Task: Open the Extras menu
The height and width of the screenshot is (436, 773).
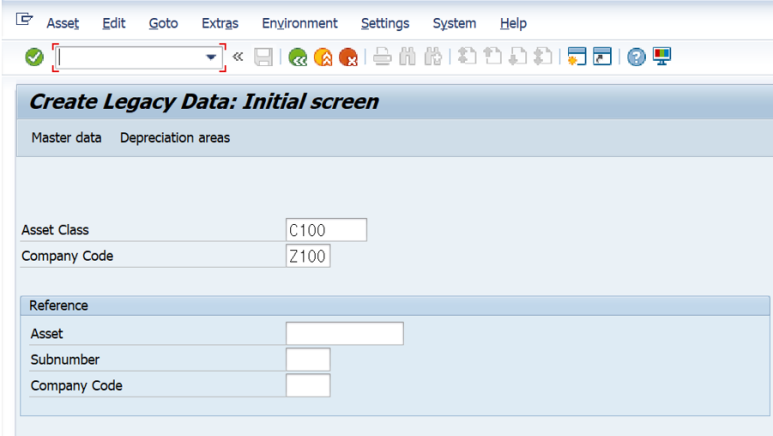Action: click(x=220, y=23)
